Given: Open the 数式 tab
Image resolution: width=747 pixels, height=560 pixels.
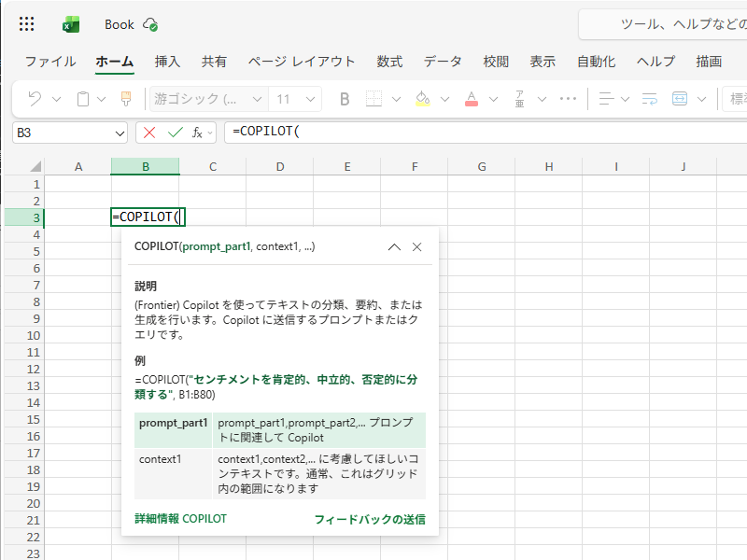Looking at the screenshot, I should coord(389,62).
